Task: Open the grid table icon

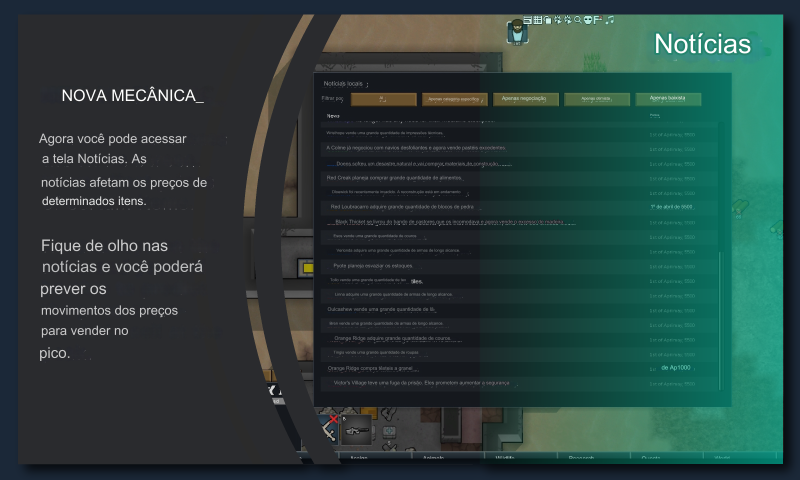Action: (x=538, y=20)
